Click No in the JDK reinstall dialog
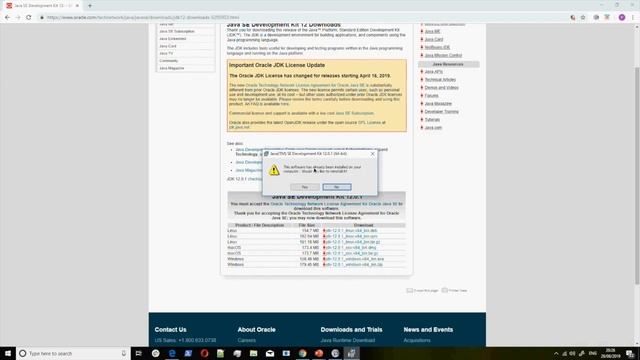 (x=337, y=187)
